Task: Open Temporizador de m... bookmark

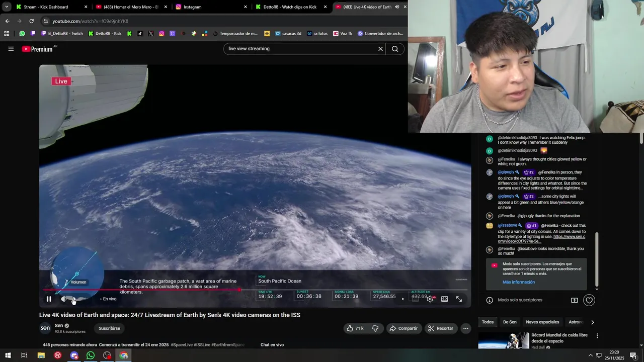Action: click(x=235, y=34)
